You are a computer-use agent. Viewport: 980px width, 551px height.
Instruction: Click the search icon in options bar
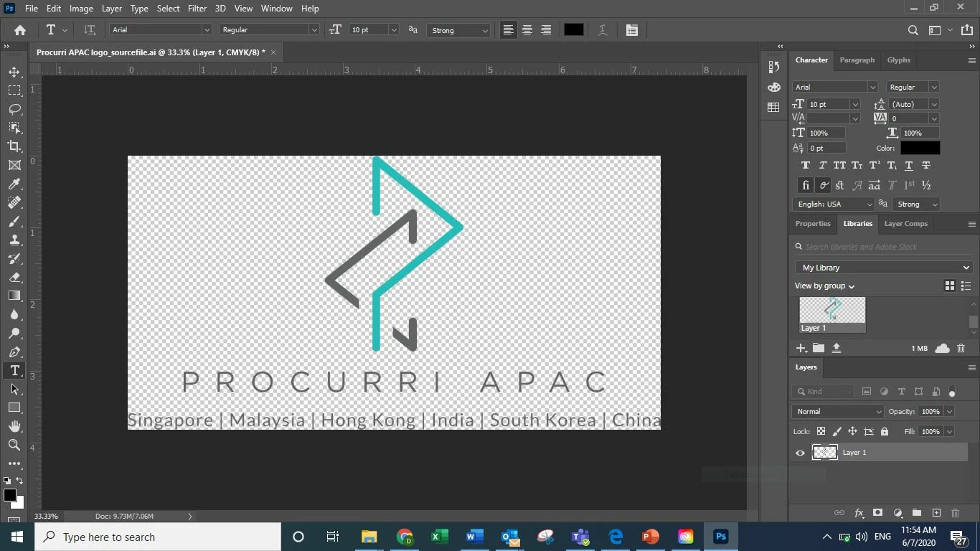pos(913,30)
